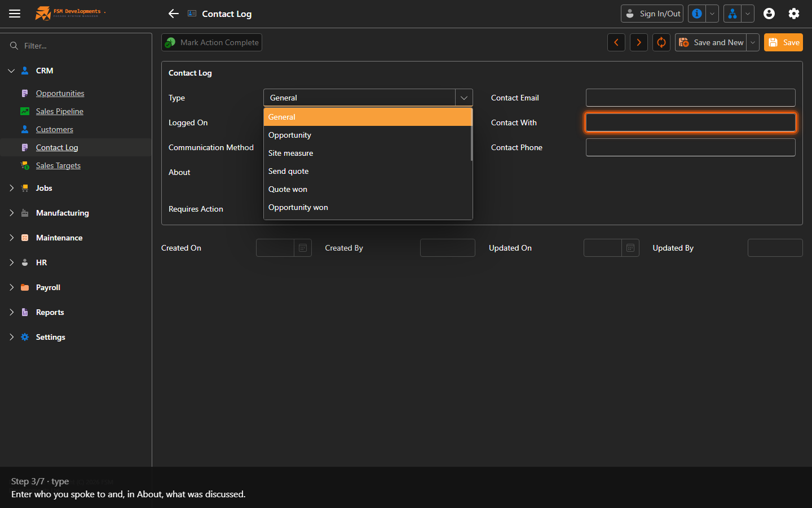The width and height of the screenshot is (812, 508).
Task: Select Opportunity from the Type list
Action: tap(367, 135)
